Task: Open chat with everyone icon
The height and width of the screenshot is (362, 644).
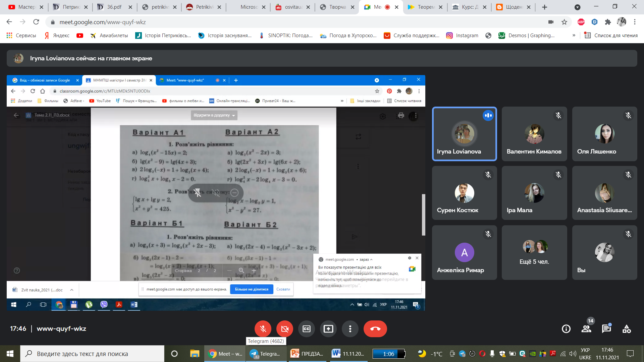Action: tap(606, 329)
